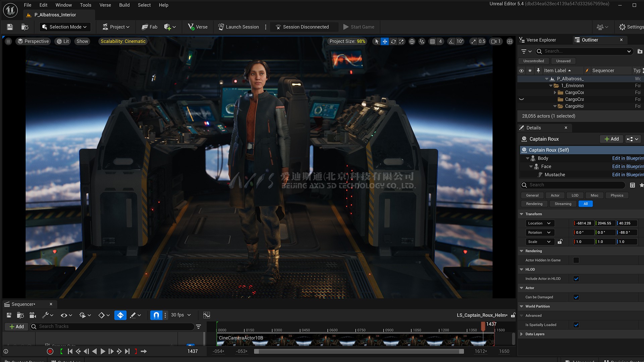Screen dimensions: 644x362
Task: Enable Include Actor In HLOD checkbox
Action: click(576, 279)
